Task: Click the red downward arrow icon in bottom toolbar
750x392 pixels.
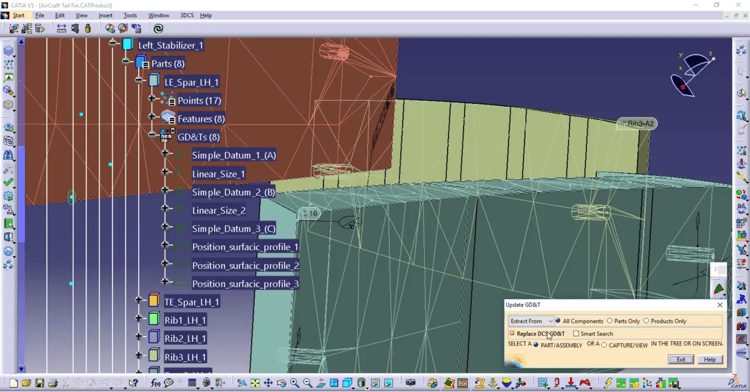Action: pyautogui.click(x=571, y=383)
